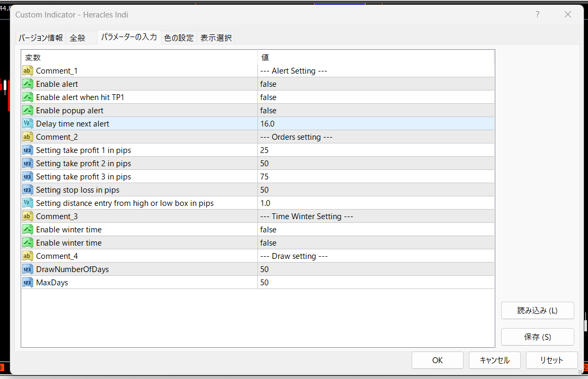Click the integer icon beside Setting take profit 3
Screen dimensions: 588x379
pos(28,177)
